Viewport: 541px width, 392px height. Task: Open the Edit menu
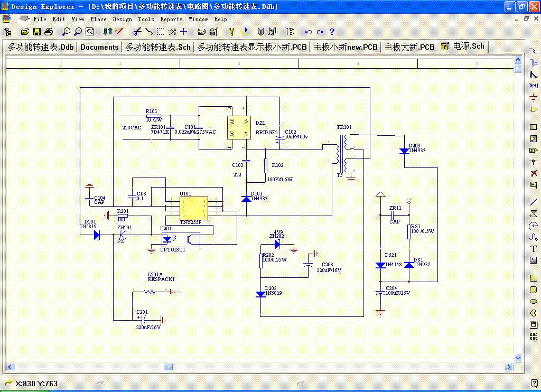(x=59, y=20)
